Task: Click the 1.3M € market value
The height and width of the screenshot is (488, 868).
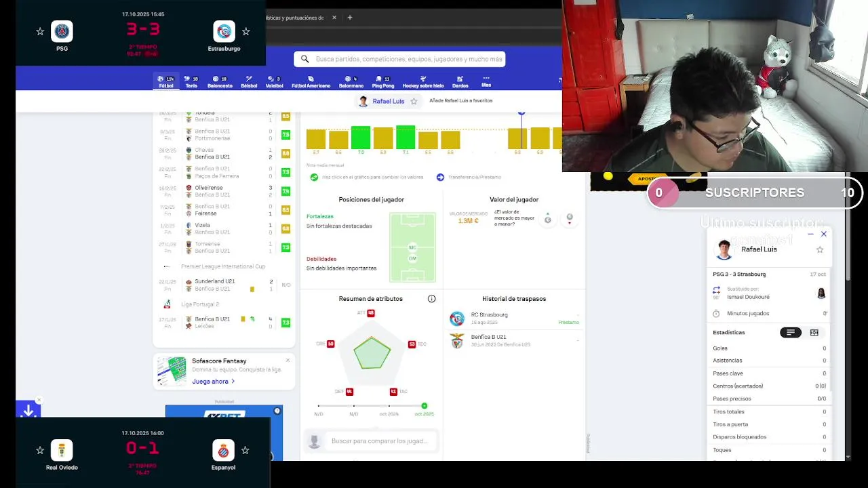Action: pos(468,221)
